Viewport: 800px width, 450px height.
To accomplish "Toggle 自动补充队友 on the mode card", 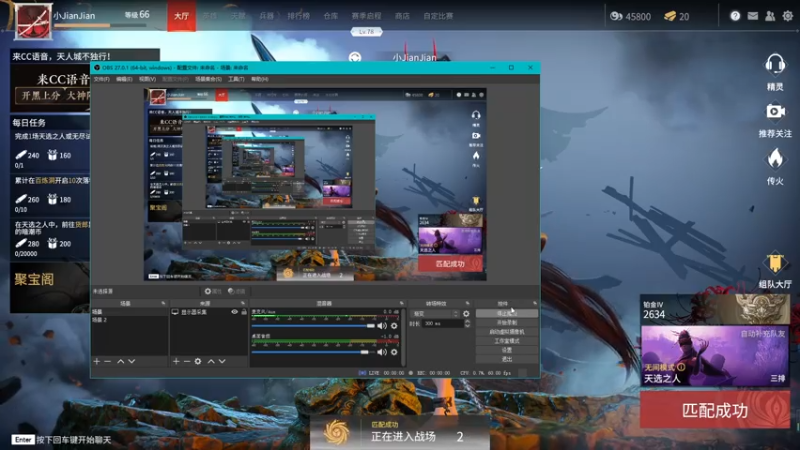I will [x=763, y=334].
